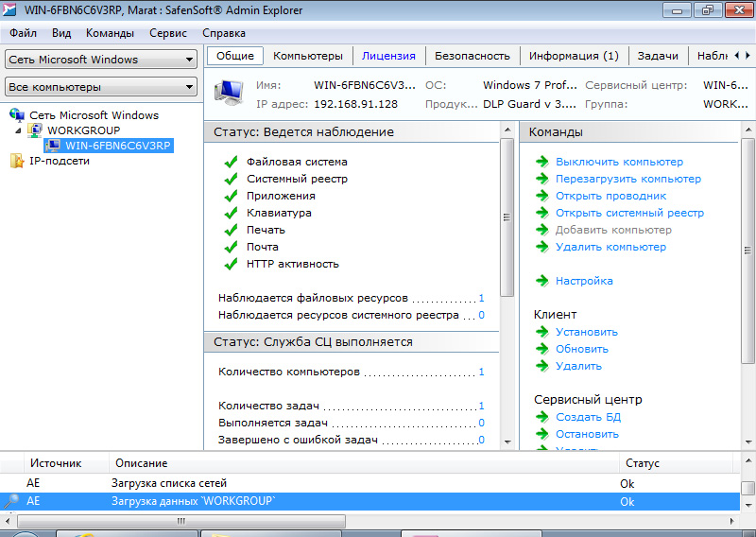Viewport: 756px width, 537px height.
Task: Click the Источник column header
Action: coord(66,463)
